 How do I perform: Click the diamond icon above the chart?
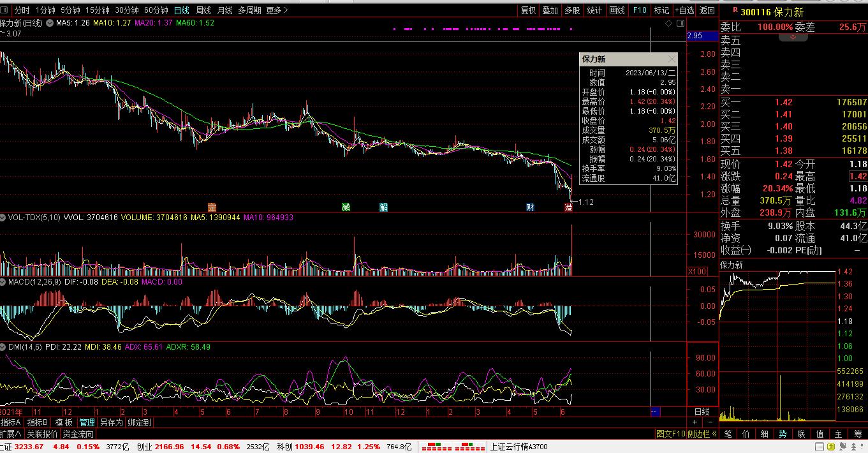[668, 24]
